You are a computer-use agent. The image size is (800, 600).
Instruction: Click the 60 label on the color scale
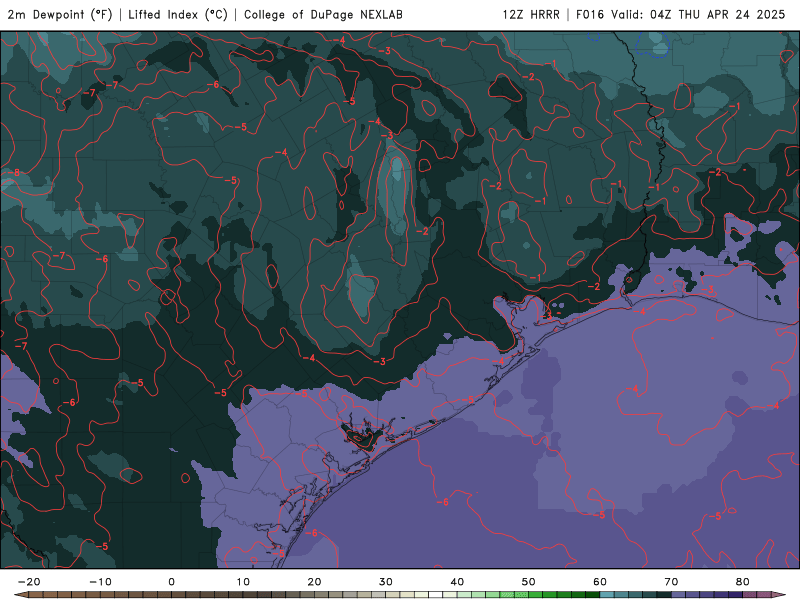pos(600,582)
